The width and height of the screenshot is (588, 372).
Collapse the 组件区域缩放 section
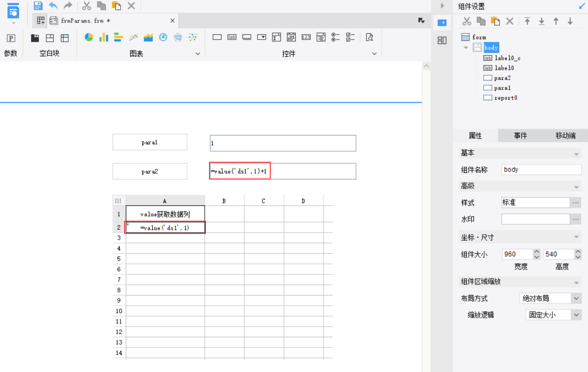point(576,282)
